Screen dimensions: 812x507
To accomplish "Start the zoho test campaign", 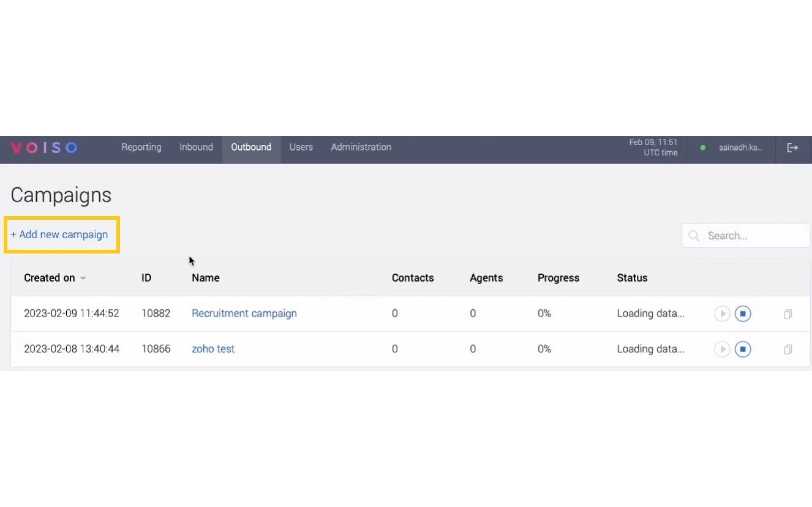I will (x=722, y=349).
